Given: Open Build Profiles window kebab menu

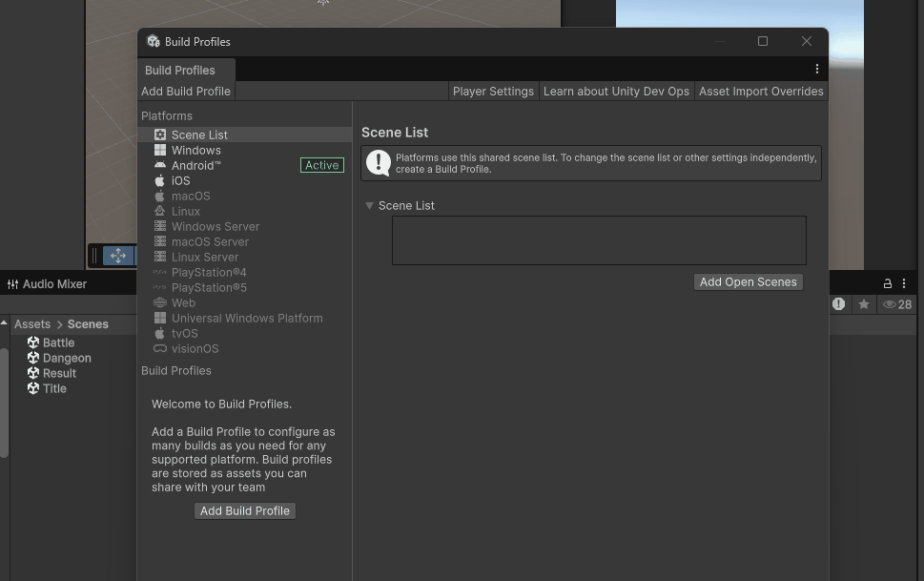Looking at the screenshot, I should [x=816, y=69].
